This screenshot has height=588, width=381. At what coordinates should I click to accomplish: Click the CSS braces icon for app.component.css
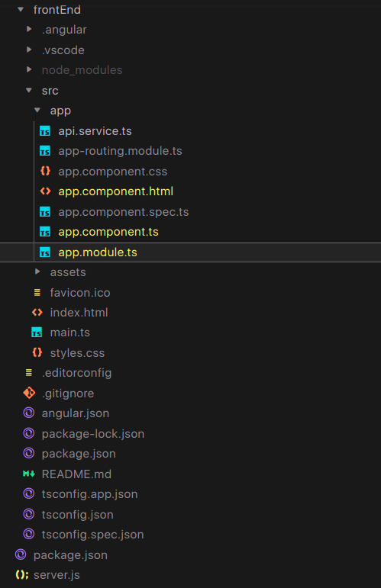(45, 171)
